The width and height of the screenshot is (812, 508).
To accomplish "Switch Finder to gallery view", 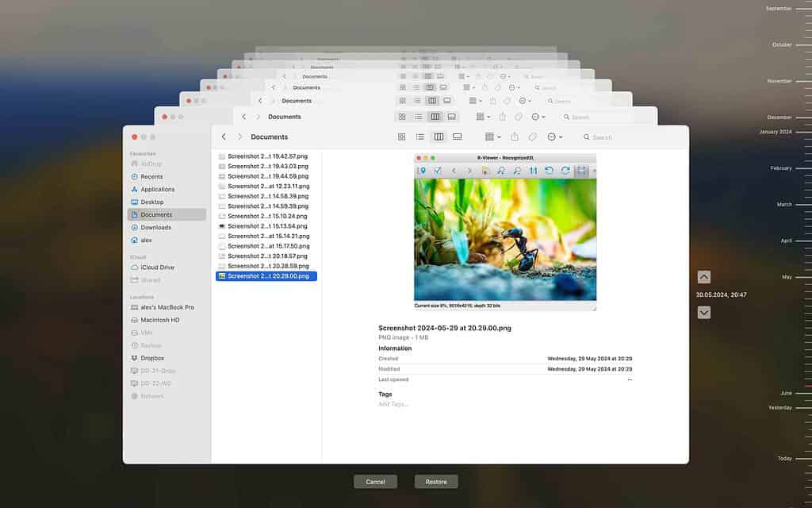I will pyautogui.click(x=458, y=137).
